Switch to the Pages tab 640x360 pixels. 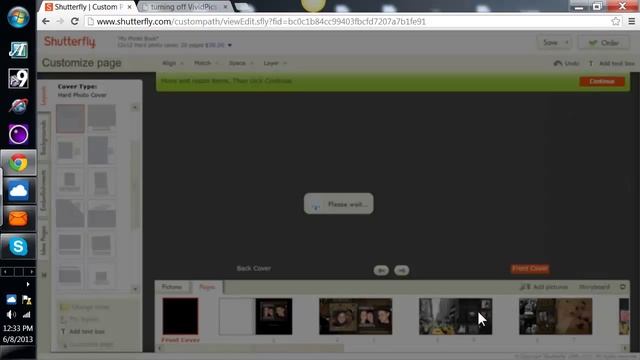pyautogui.click(x=207, y=287)
